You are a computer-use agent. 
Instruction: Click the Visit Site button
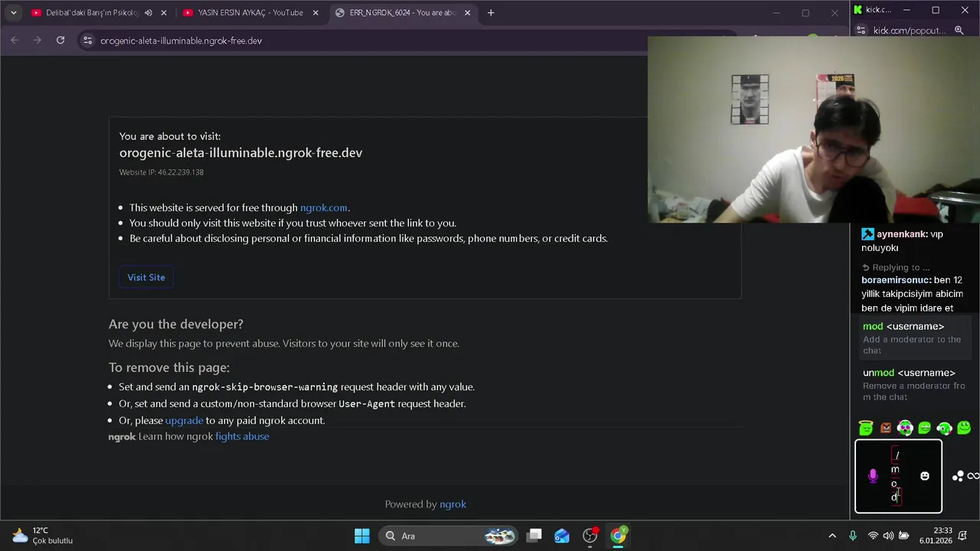point(146,277)
